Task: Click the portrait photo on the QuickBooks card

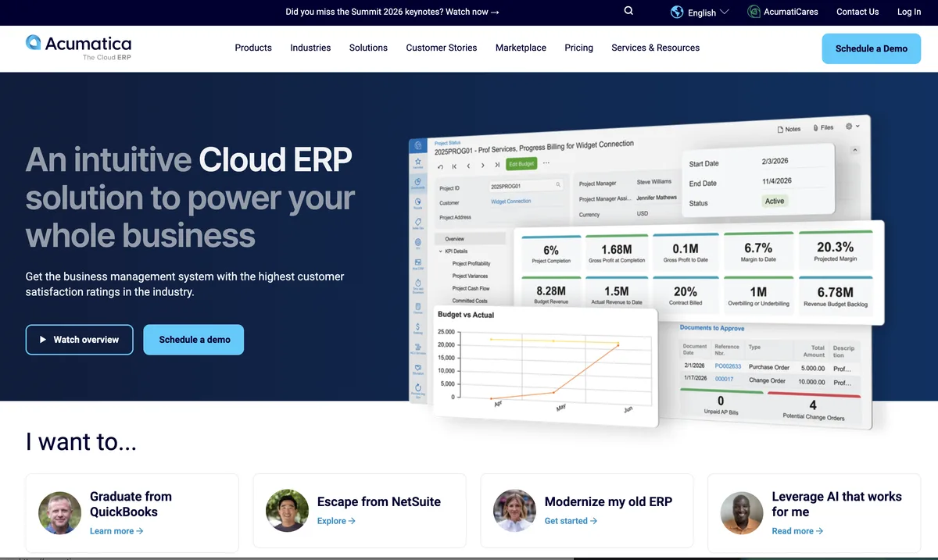Action: (60, 512)
